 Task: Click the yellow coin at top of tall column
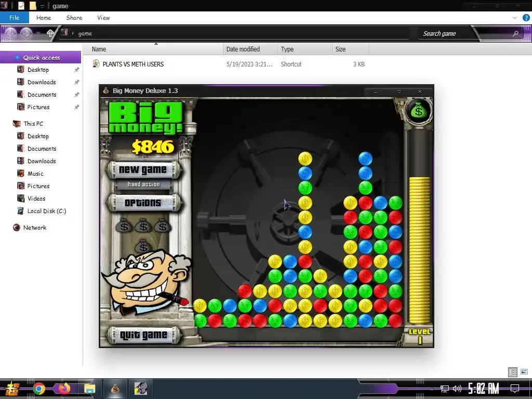coord(305,158)
